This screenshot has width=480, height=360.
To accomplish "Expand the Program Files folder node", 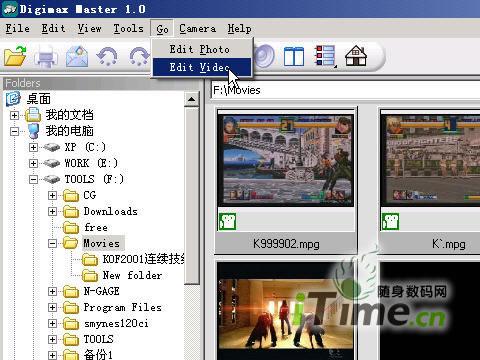I will (x=52, y=307).
